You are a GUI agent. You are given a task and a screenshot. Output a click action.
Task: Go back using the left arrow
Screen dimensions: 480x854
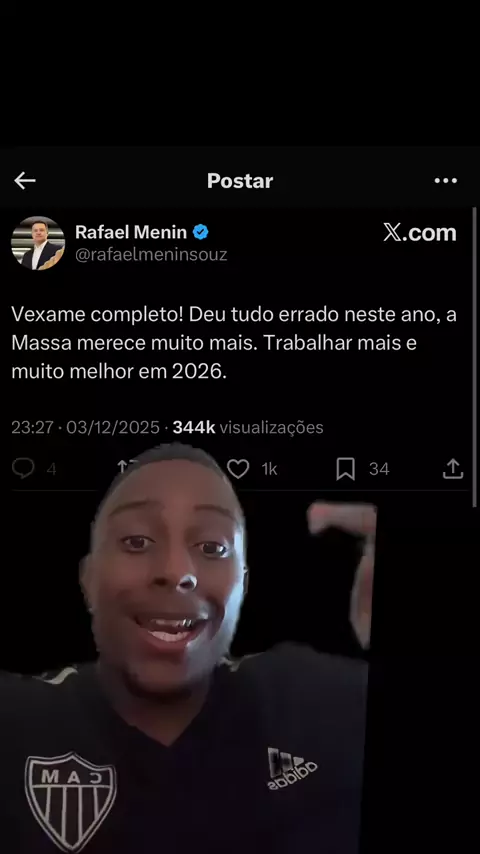click(x=25, y=181)
